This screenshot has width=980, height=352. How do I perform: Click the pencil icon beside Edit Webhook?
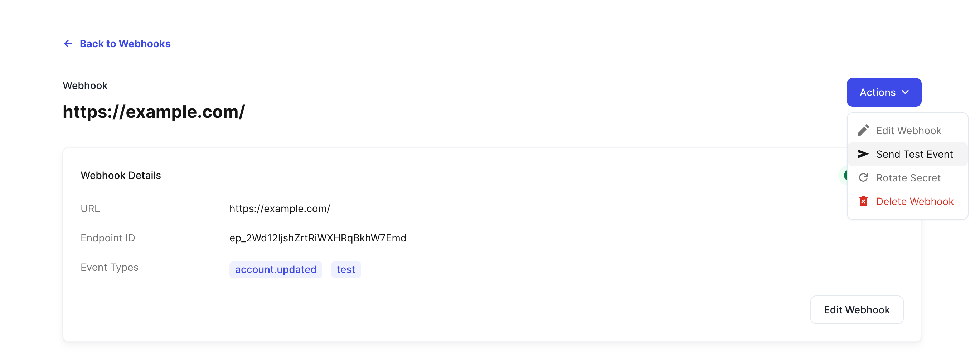863,130
